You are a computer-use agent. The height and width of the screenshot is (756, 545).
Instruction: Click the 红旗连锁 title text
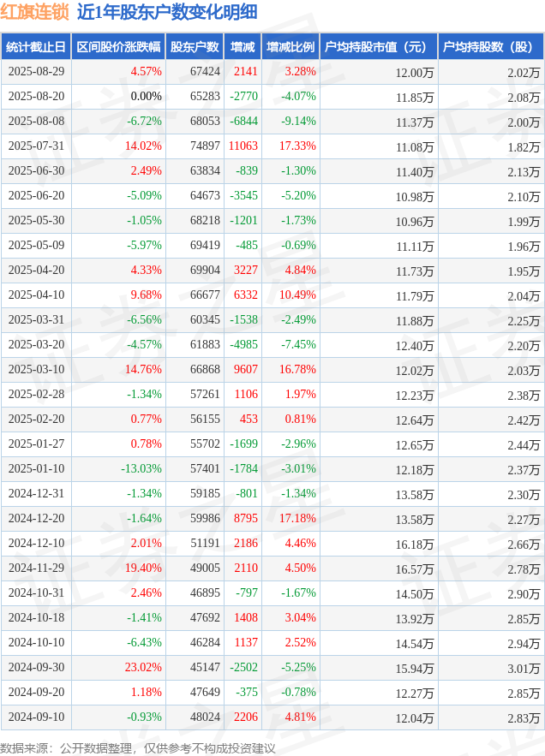click(34, 12)
